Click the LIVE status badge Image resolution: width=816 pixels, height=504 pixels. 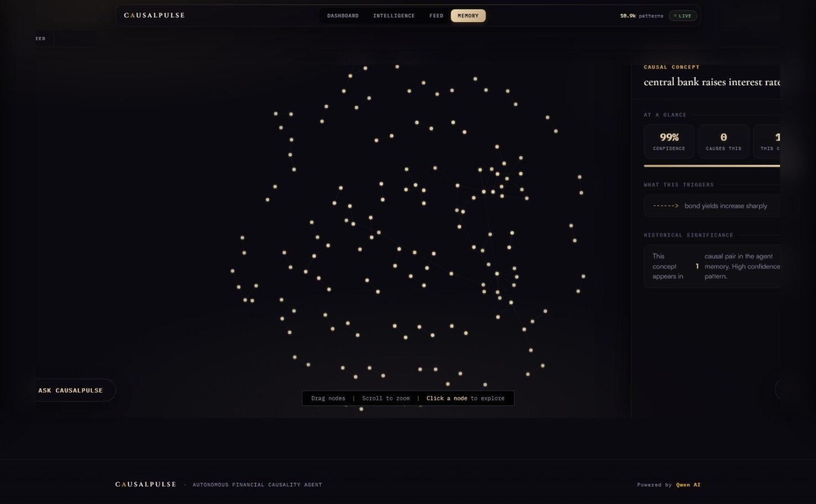coord(683,16)
